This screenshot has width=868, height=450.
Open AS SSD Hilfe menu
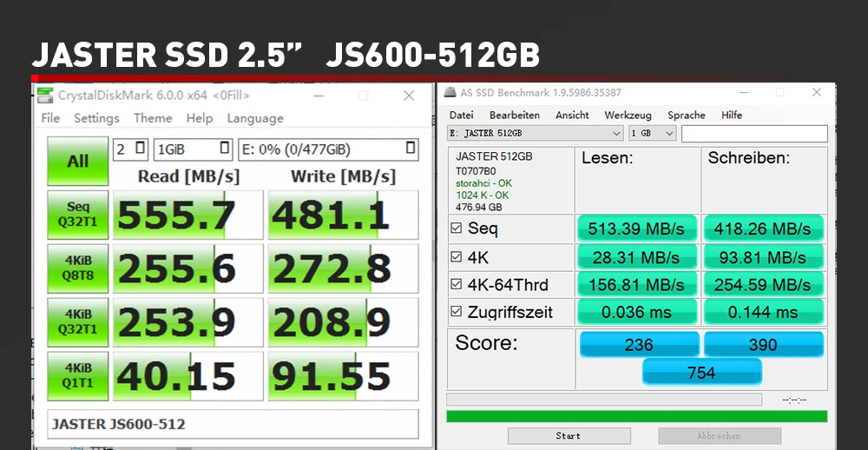(731, 116)
